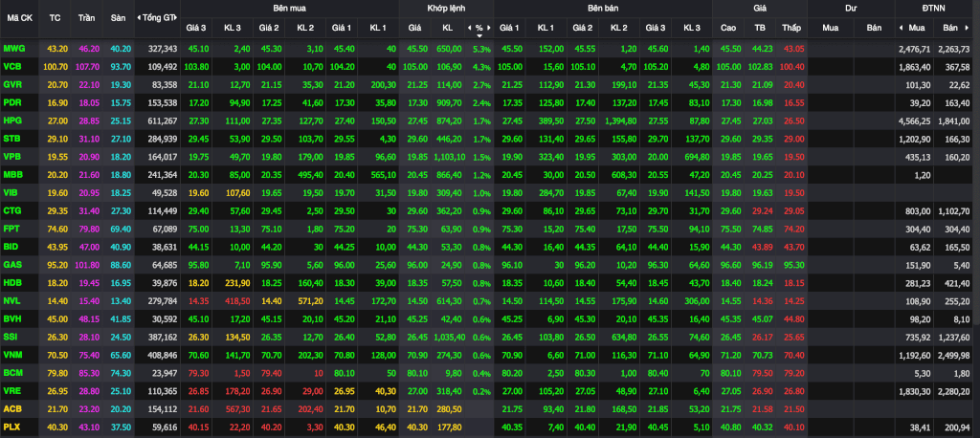Click MWG total value 327,343

coord(163,48)
